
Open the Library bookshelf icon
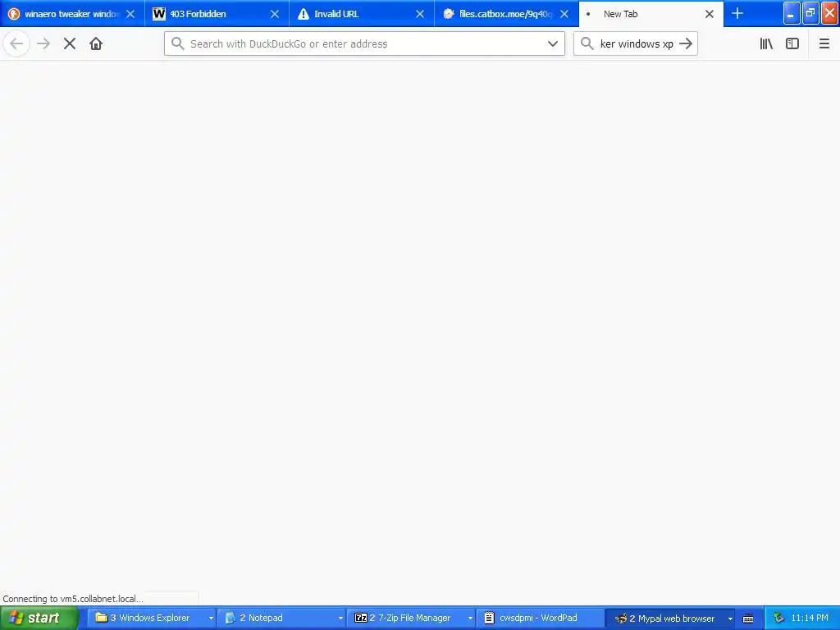(x=766, y=44)
